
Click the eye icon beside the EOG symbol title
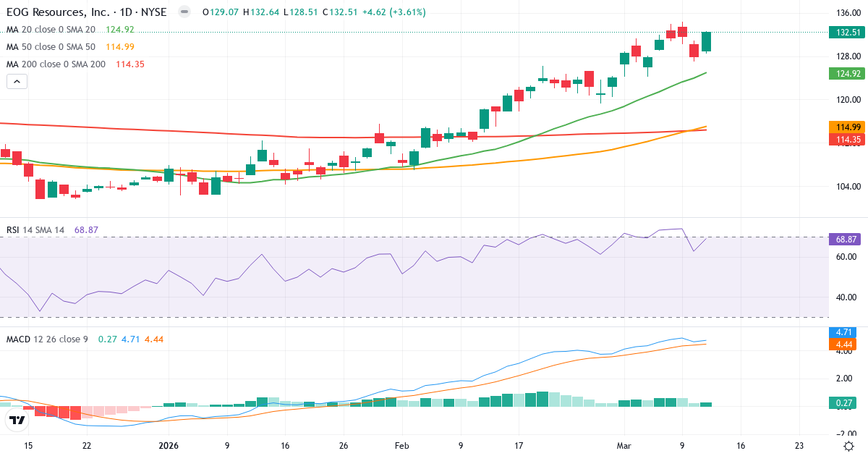click(x=184, y=12)
